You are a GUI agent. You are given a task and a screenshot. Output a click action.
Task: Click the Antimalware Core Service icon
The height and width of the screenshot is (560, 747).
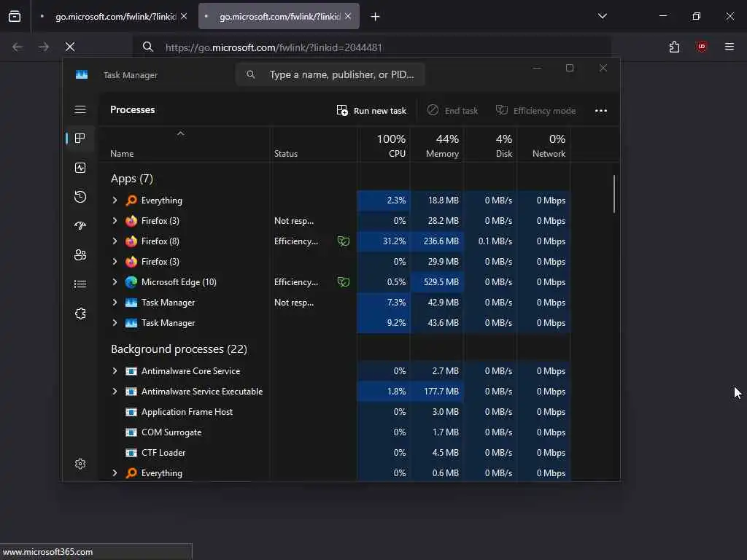tap(131, 371)
